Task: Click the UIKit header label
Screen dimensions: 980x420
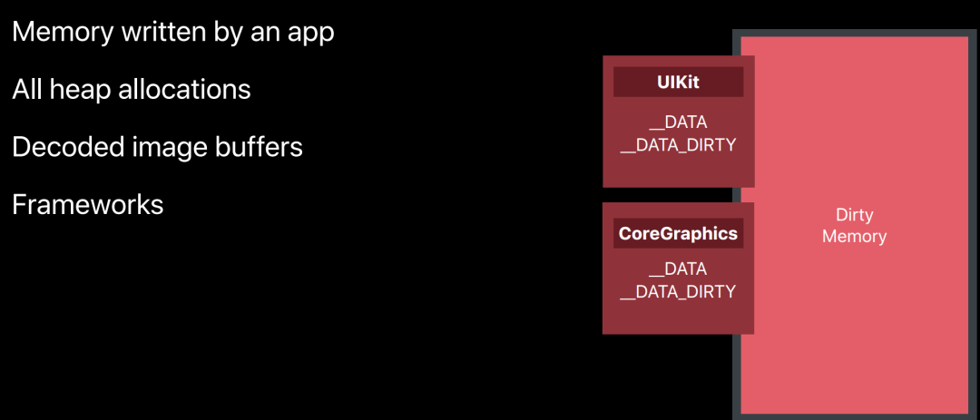Action: [678, 83]
